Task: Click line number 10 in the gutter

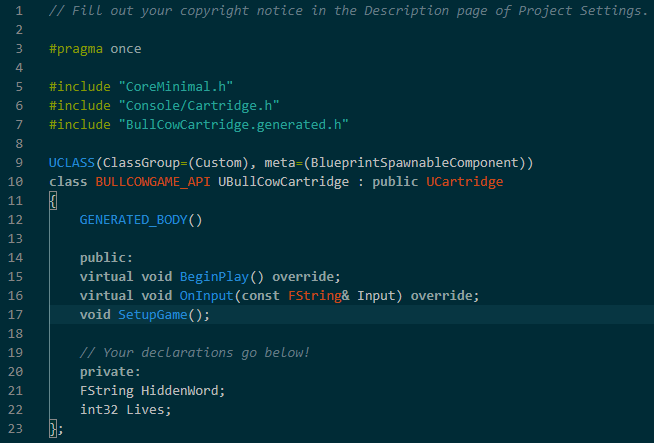Action: [x=20, y=181]
